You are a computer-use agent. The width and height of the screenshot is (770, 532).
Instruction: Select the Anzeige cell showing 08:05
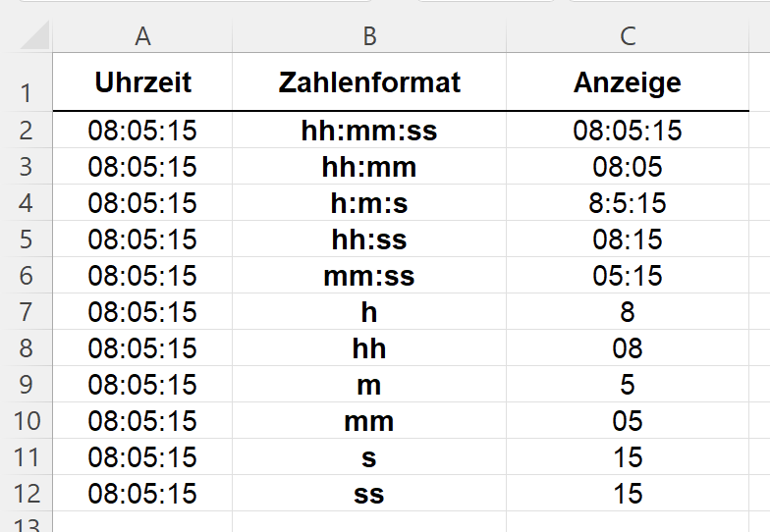click(628, 167)
